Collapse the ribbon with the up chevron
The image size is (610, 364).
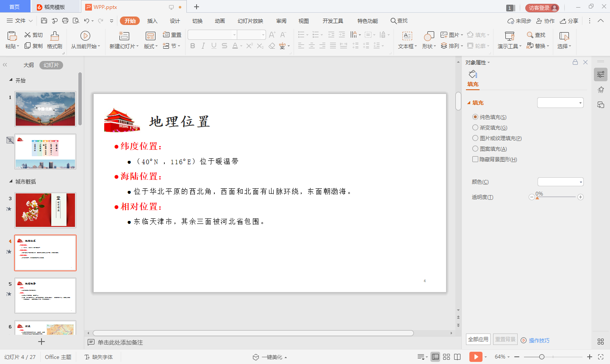pyautogui.click(x=601, y=21)
